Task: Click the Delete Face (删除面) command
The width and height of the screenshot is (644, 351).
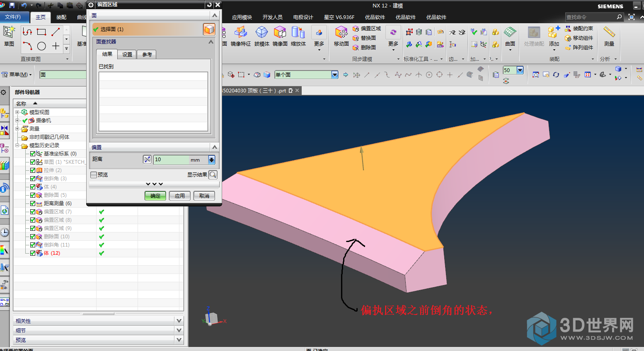Action: (364, 48)
